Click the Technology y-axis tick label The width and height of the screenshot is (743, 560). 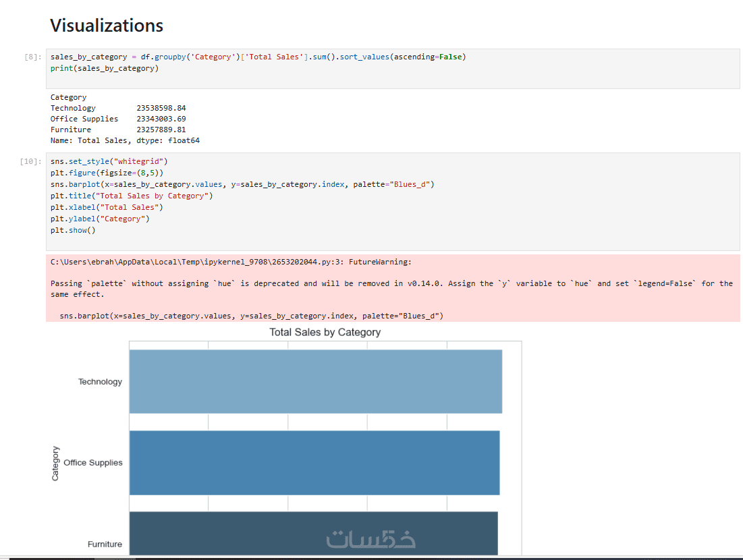click(x=100, y=382)
